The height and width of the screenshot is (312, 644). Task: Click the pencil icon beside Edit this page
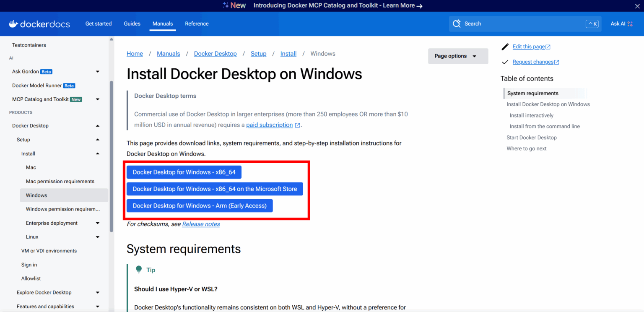click(x=505, y=47)
